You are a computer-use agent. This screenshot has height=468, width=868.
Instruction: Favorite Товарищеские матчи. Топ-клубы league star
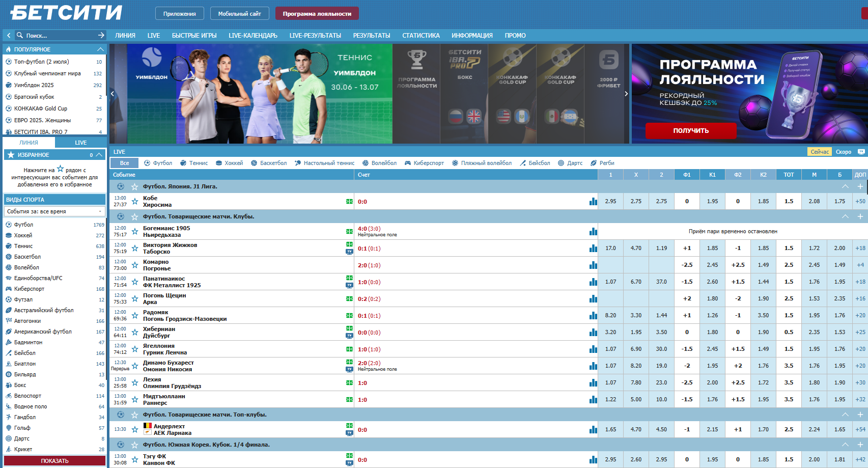click(x=135, y=415)
